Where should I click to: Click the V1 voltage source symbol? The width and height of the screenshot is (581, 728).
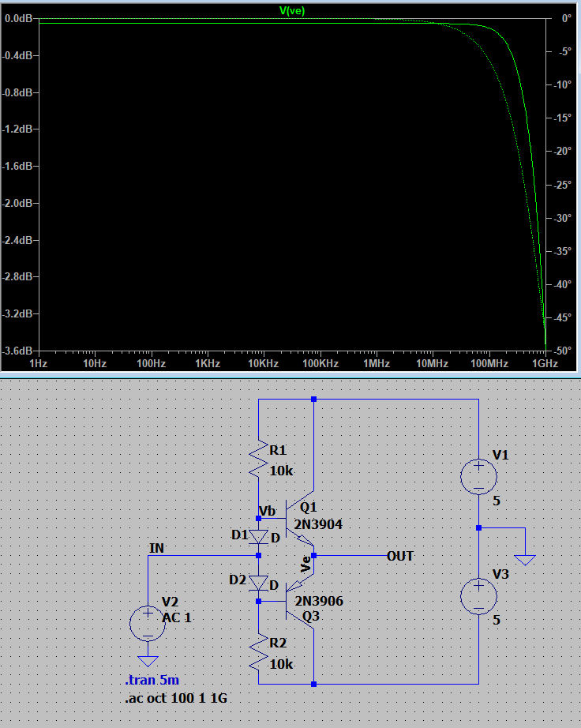478,476
